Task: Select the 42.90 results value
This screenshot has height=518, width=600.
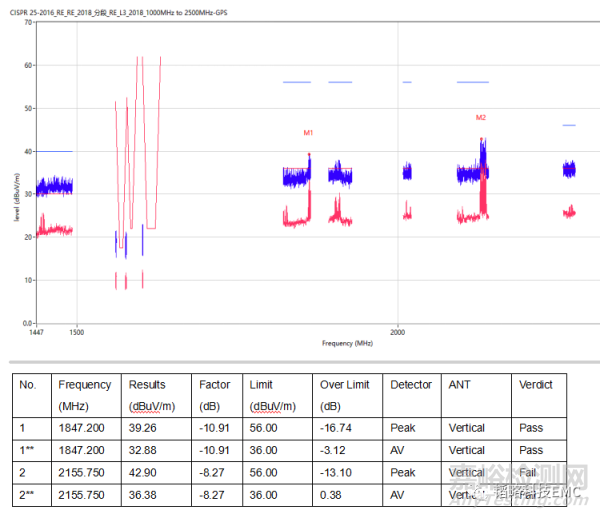Action: [x=144, y=472]
